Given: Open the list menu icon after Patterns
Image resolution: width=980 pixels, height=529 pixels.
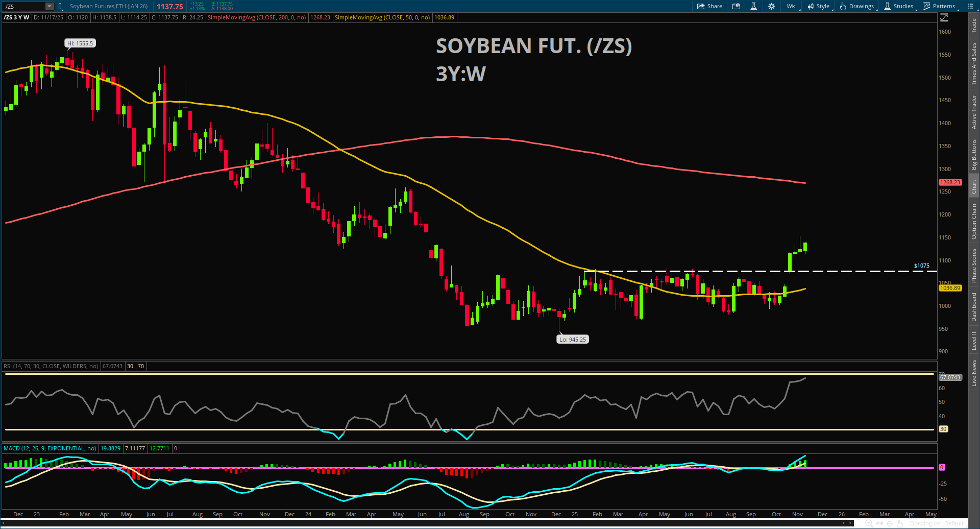Looking at the screenshot, I should (971, 6).
